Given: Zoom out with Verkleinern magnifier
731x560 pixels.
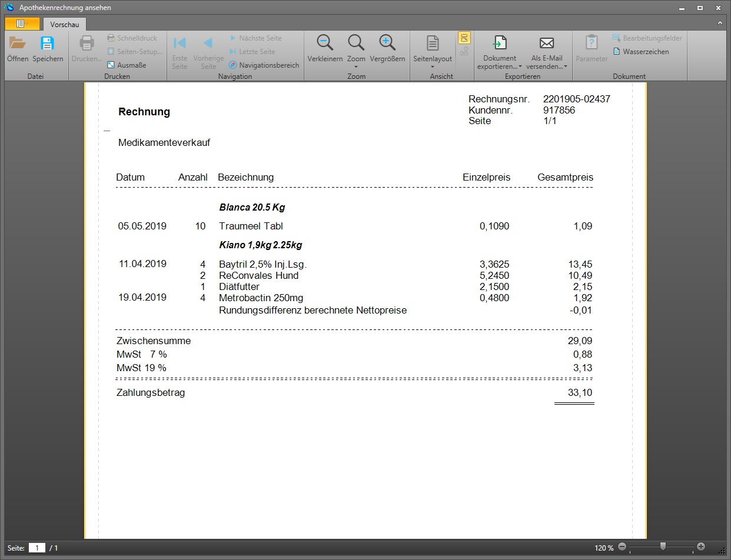Looking at the screenshot, I should pyautogui.click(x=325, y=49).
